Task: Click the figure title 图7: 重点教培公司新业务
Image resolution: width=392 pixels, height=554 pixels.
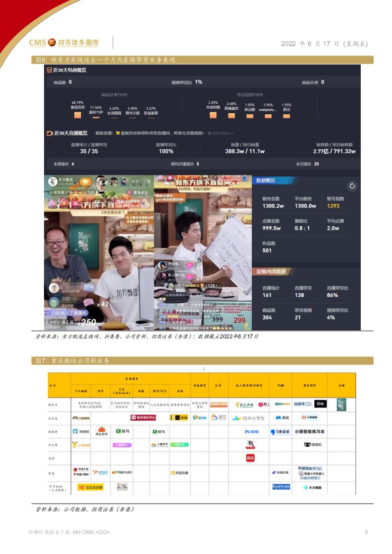Action: pyautogui.click(x=73, y=361)
